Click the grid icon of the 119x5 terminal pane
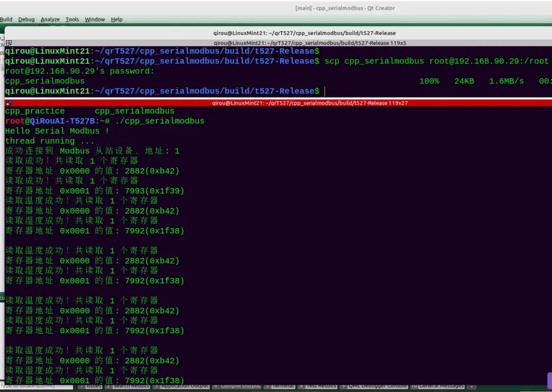552x392 pixels. point(9,43)
